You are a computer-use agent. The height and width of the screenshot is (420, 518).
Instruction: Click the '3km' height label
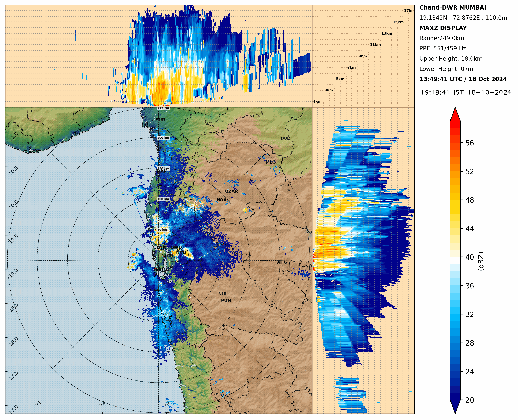coord(329,90)
